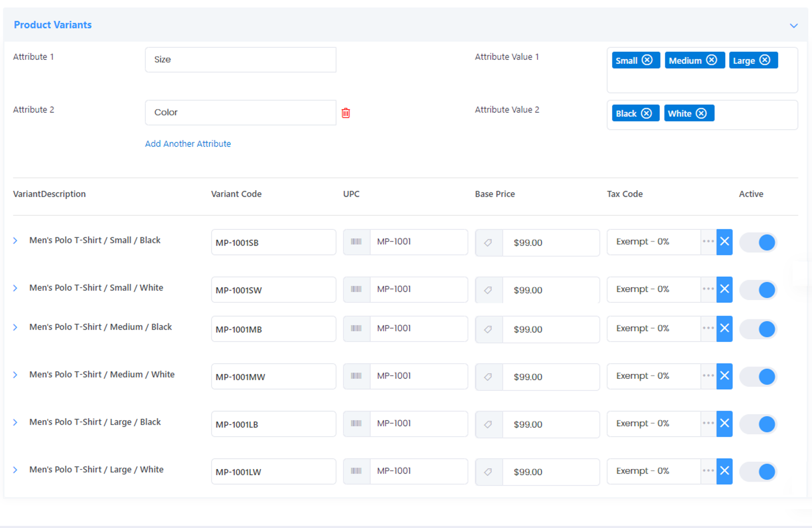Remove the Medium size tag
This screenshot has width=812, height=528.
[x=712, y=60]
